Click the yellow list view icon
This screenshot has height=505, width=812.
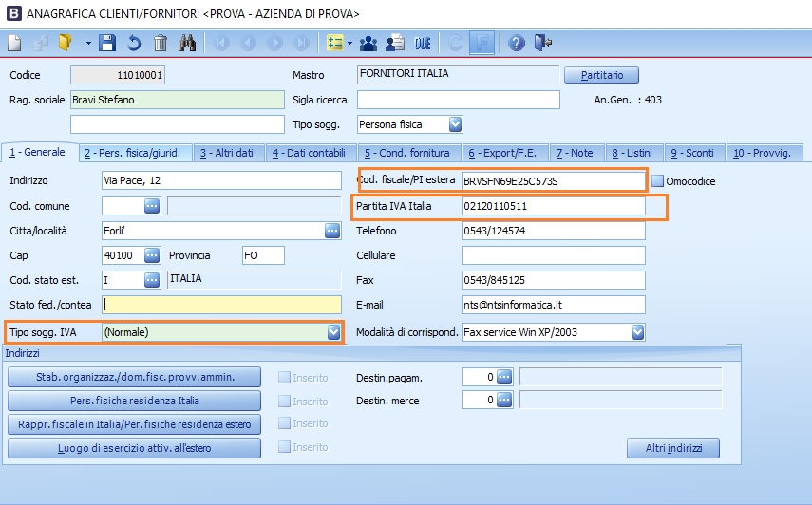coord(335,43)
